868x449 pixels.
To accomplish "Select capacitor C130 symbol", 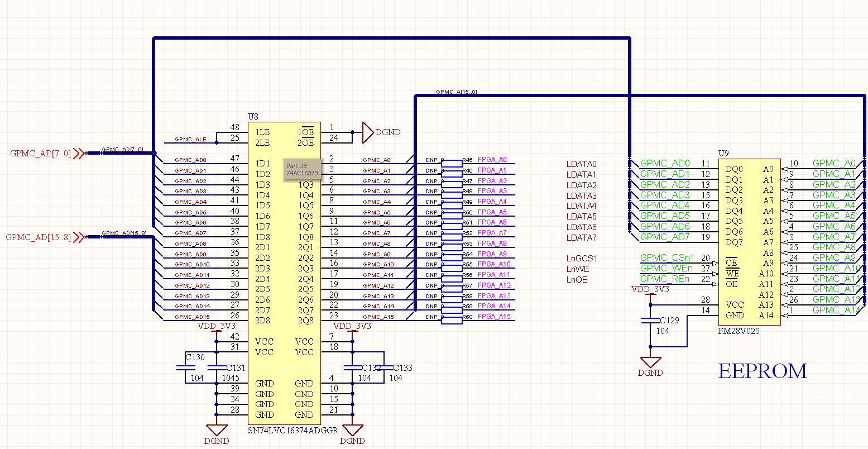I will click(185, 367).
